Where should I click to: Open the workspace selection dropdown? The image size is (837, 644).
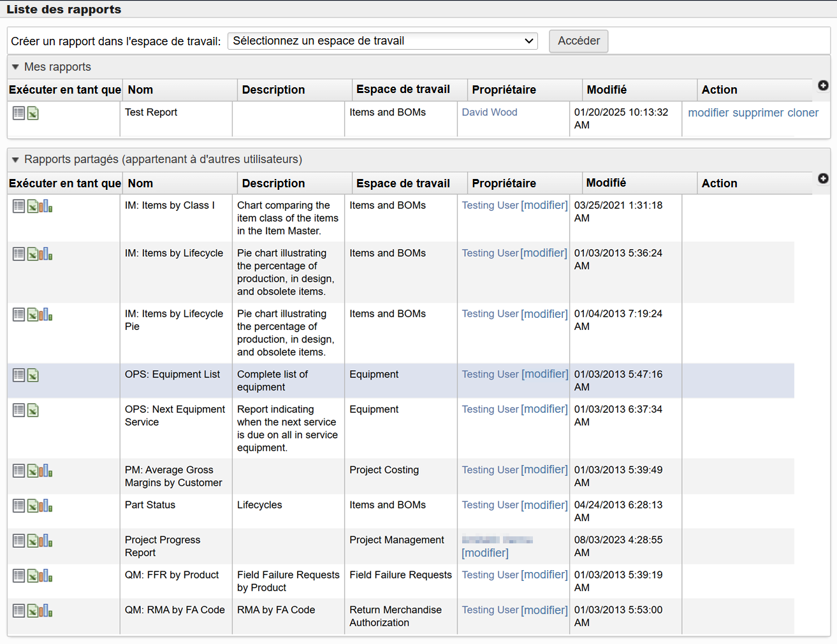click(x=382, y=40)
